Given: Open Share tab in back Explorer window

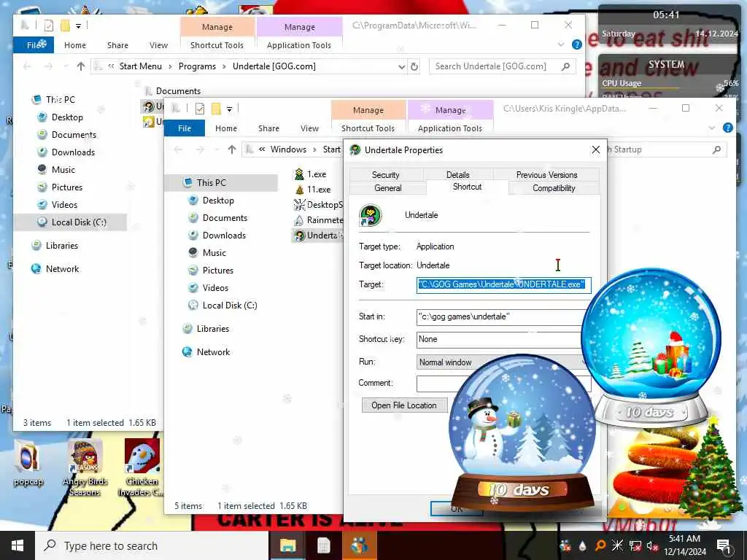Looking at the screenshot, I should (x=117, y=45).
